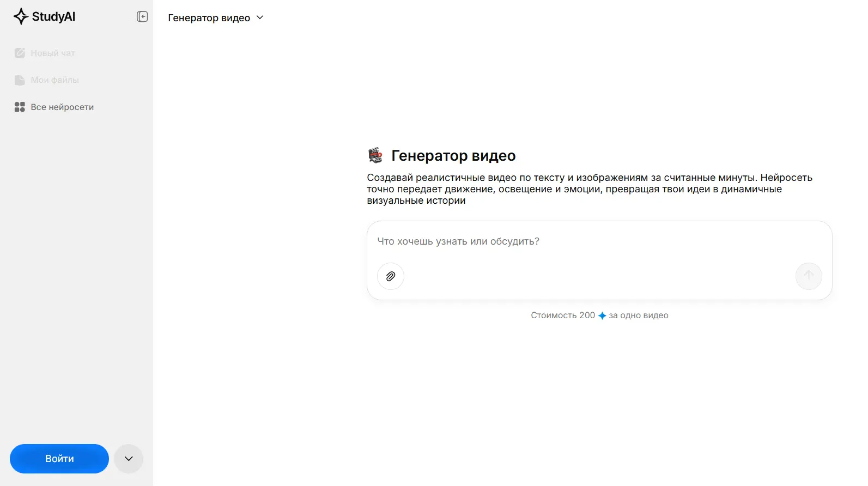The height and width of the screenshot is (486, 868).
Task: Expand the chevron menu next to Войти
Action: tap(129, 459)
